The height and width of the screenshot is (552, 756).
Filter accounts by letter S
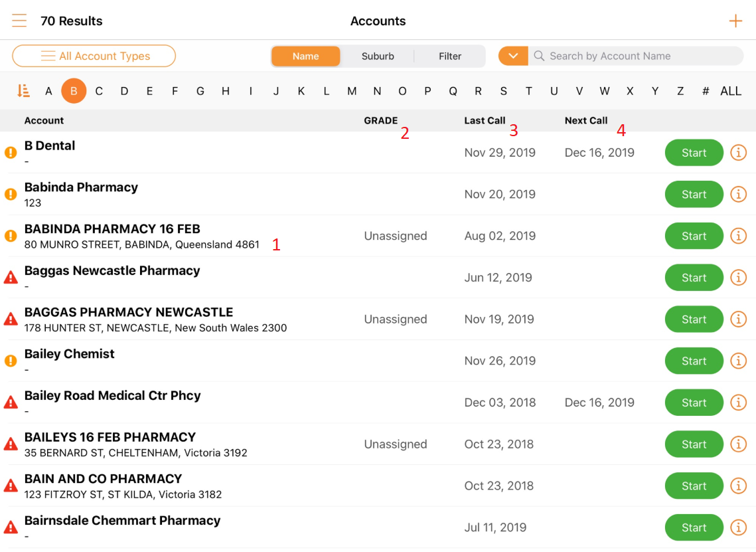[503, 91]
